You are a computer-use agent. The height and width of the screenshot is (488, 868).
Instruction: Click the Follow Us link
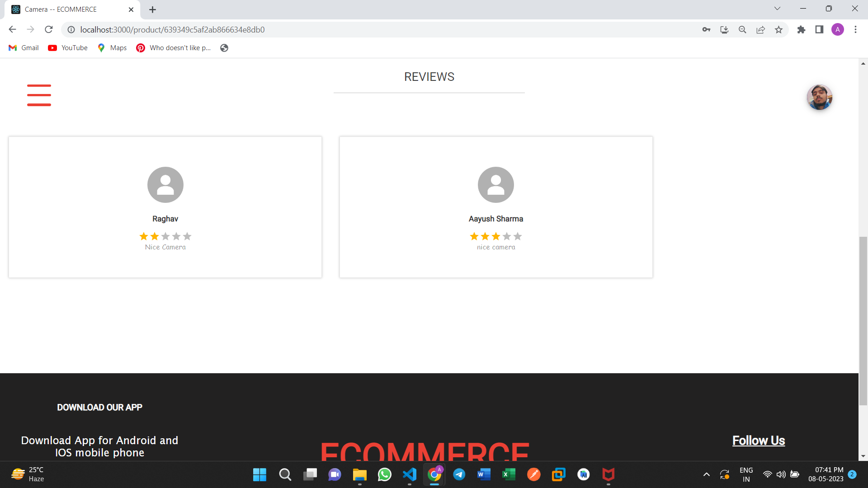(x=758, y=440)
